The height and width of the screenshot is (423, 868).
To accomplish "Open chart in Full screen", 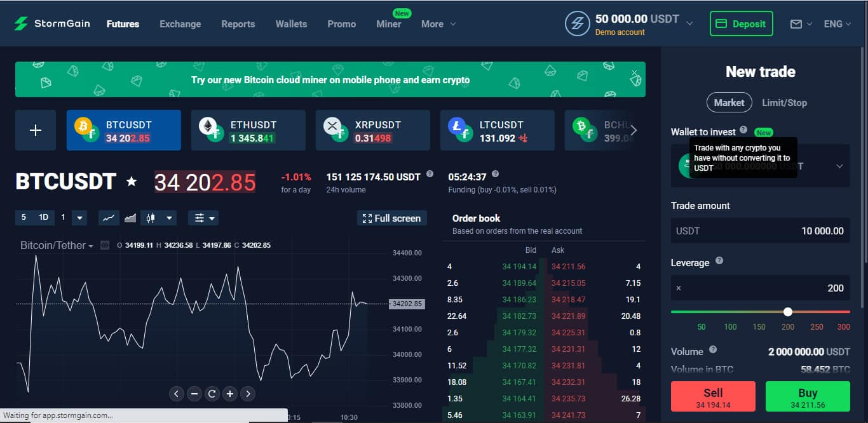I will pos(391,218).
